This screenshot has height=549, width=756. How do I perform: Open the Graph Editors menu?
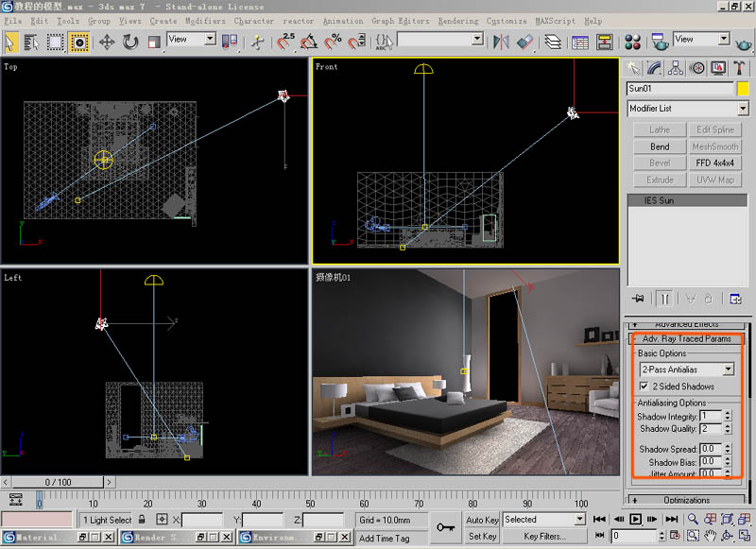pyautogui.click(x=400, y=21)
